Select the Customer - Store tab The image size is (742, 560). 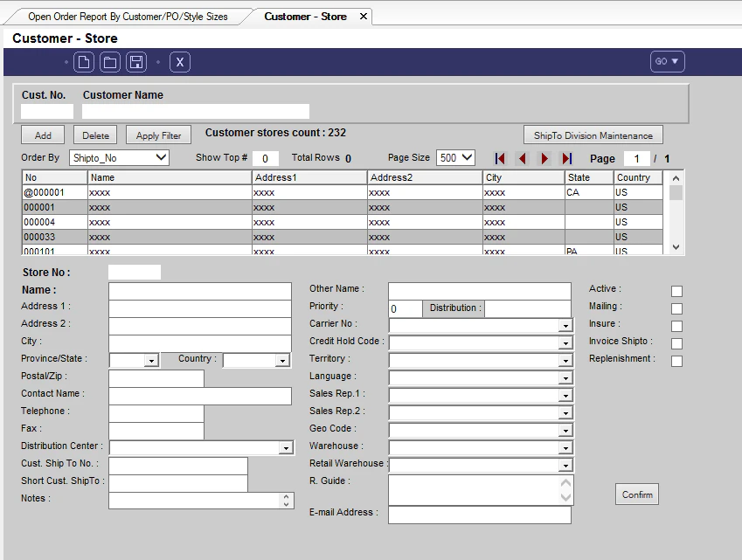point(306,15)
